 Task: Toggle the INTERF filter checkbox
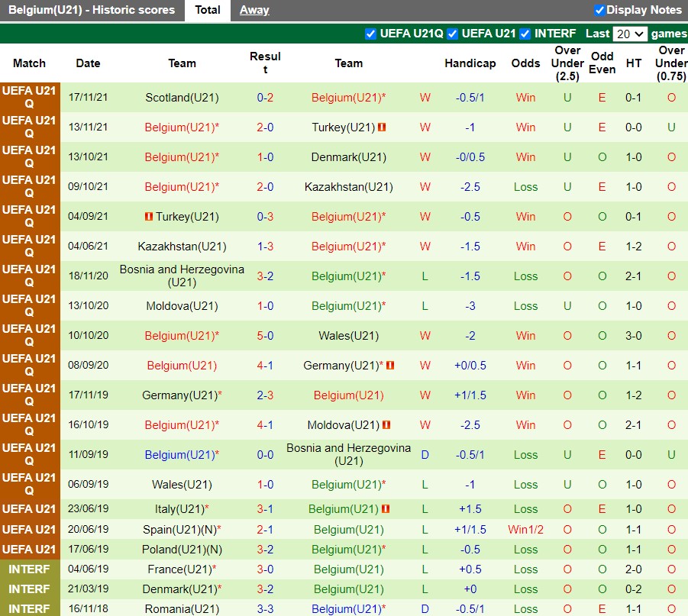point(525,34)
